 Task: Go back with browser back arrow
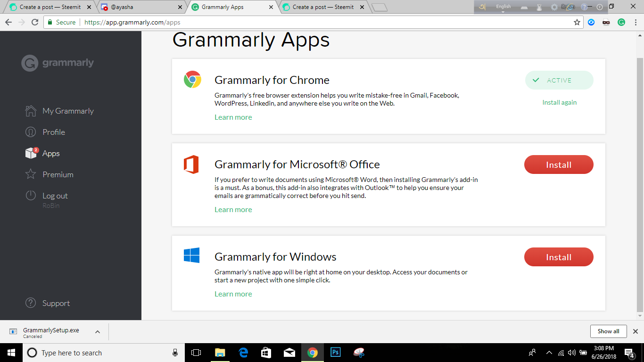click(8, 22)
